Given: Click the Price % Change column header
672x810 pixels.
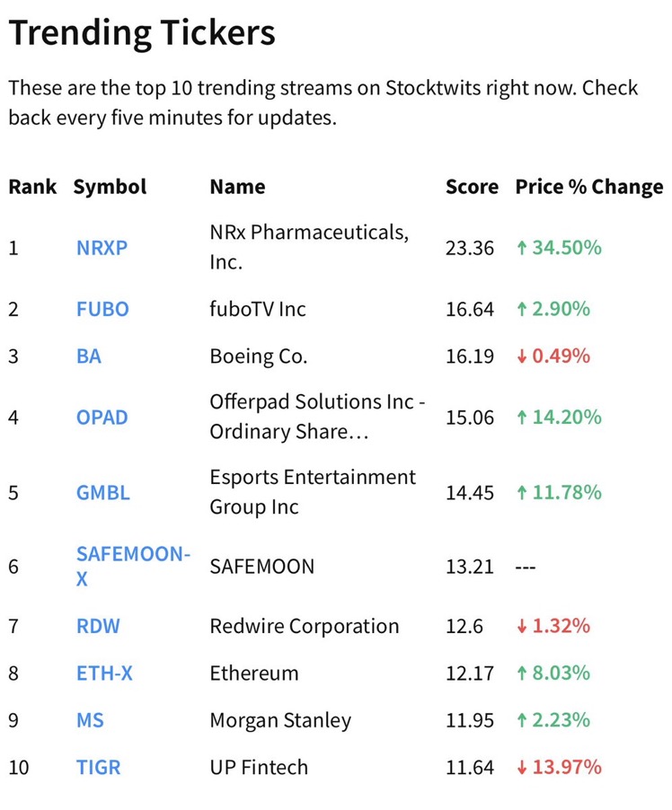Looking at the screenshot, I should (x=589, y=187).
